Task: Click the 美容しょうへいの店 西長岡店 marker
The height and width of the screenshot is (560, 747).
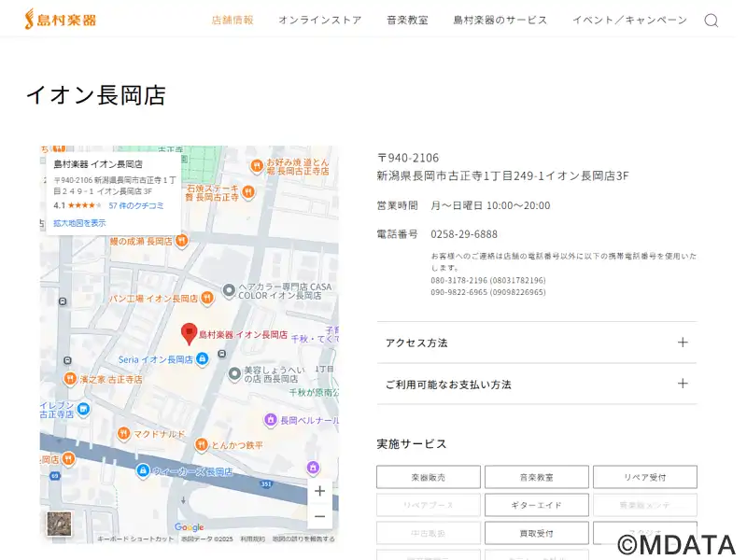Action: coord(234,374)
